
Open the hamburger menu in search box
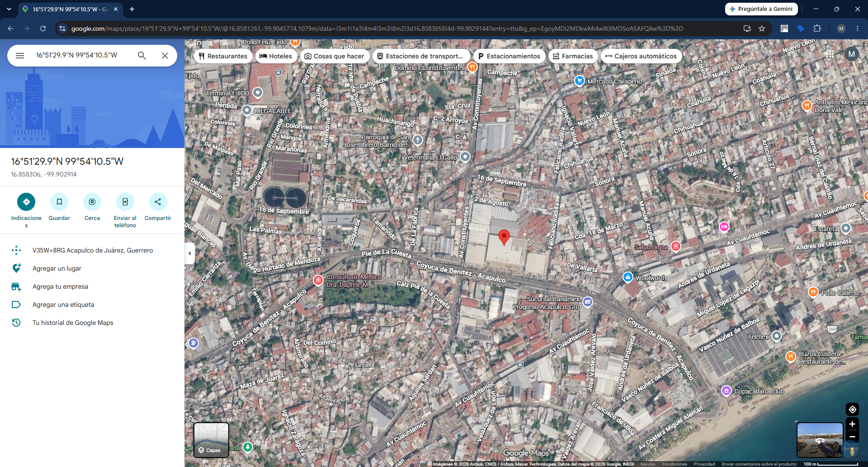point(20,56)
